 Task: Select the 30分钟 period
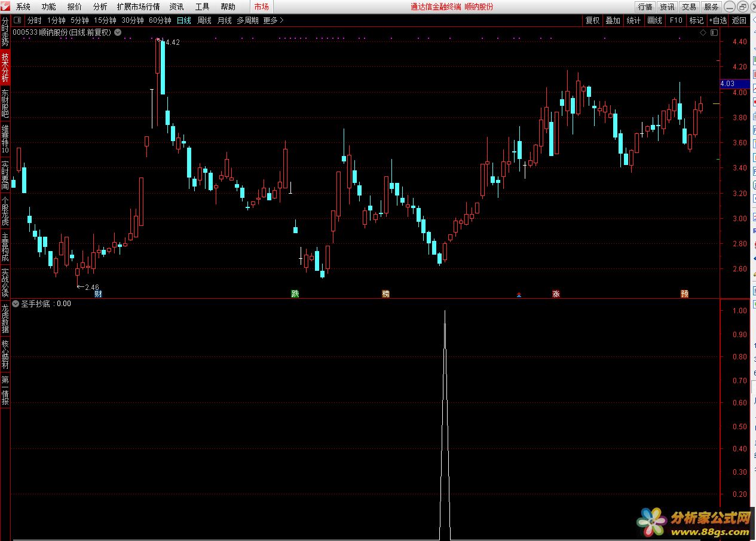[133, 20]
